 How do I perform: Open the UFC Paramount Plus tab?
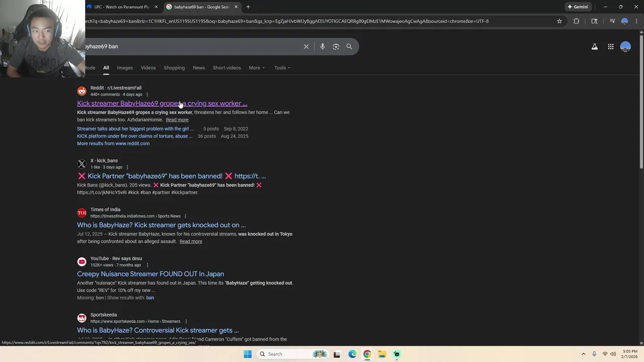(120, 7)
